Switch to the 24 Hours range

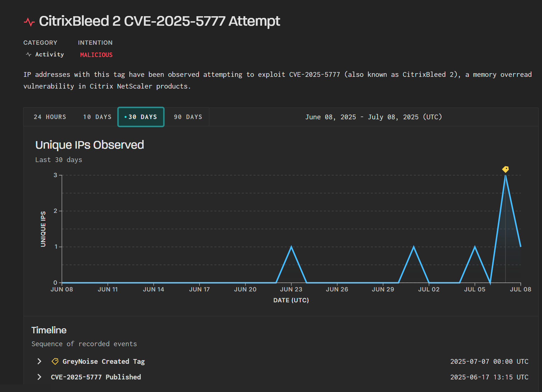[x=50, y=117]
